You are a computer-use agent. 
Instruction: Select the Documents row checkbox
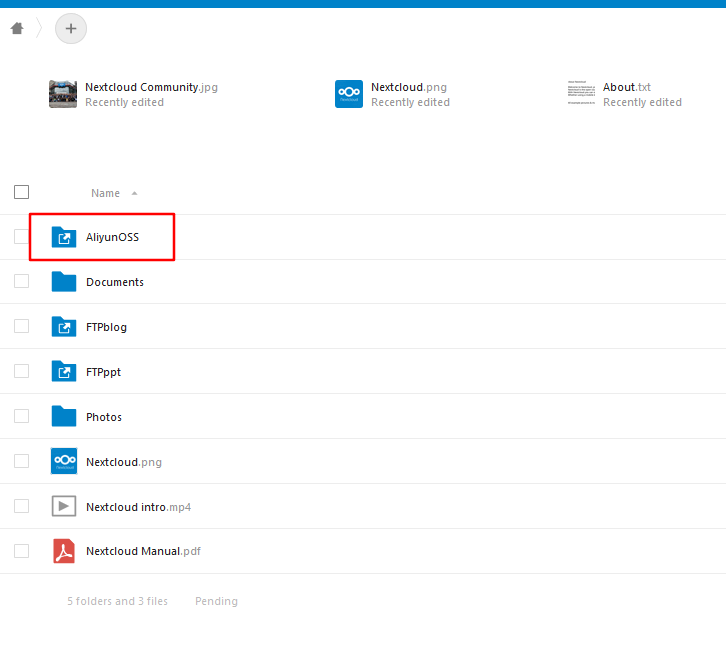[x=21, y=281]
